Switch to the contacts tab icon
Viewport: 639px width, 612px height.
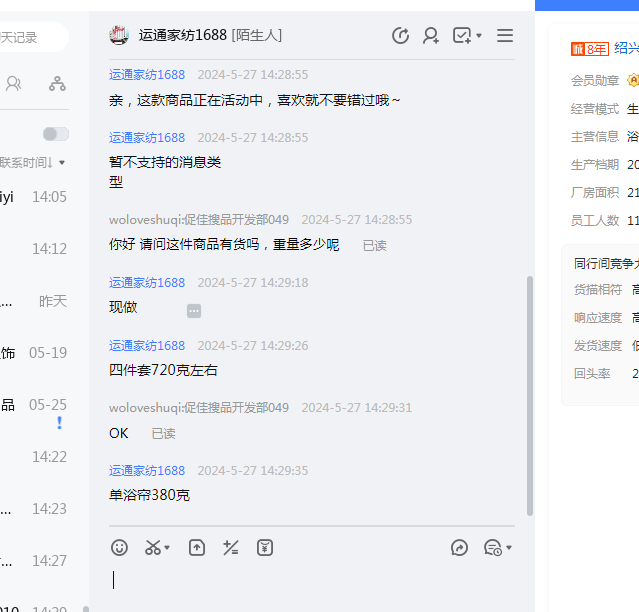(13, 83)
